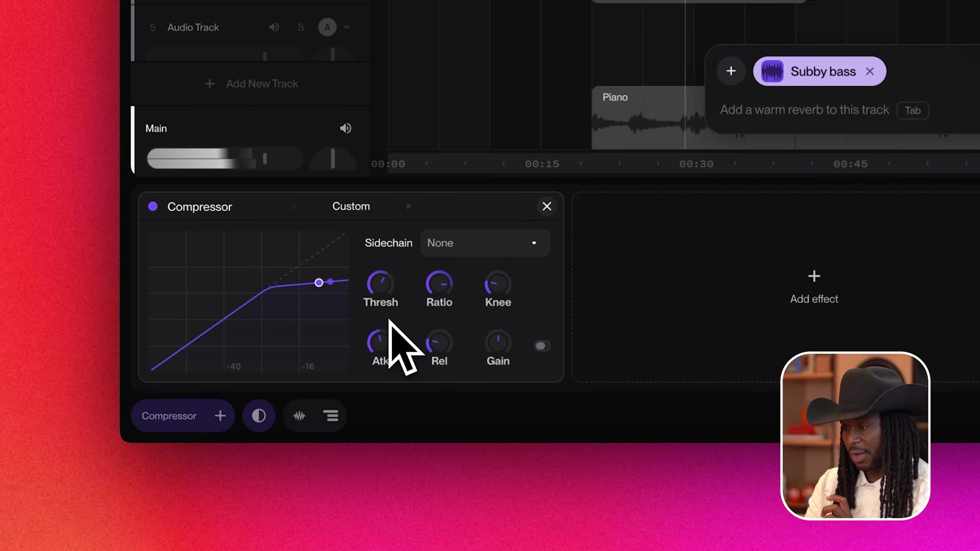Screen dimensions: 980x551
Task: Click plus icon next to Compressor chip
Action: pyautogui.click(x=220, y=416)
